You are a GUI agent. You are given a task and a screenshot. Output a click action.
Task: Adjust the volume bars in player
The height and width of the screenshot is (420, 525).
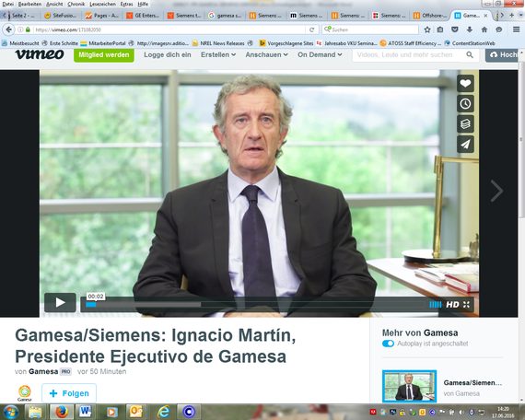(436, 305)
